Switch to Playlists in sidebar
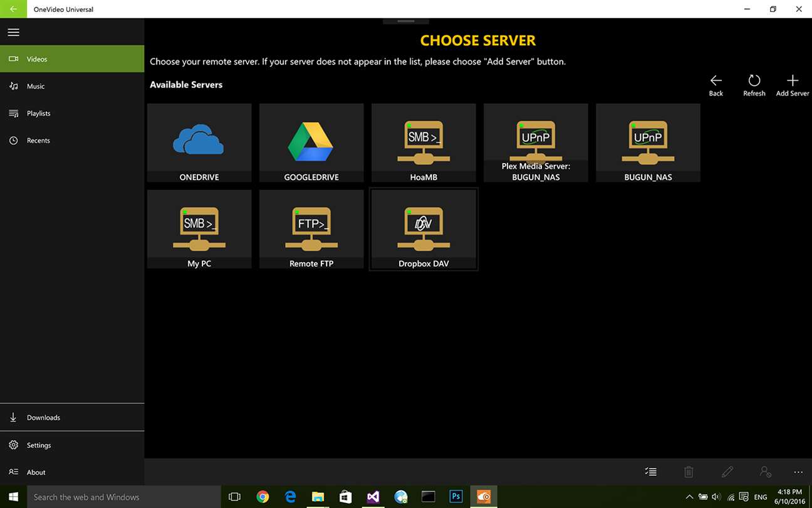Image resolution: width=812 pixels, height=508 pixels. (x=72, y=114)
